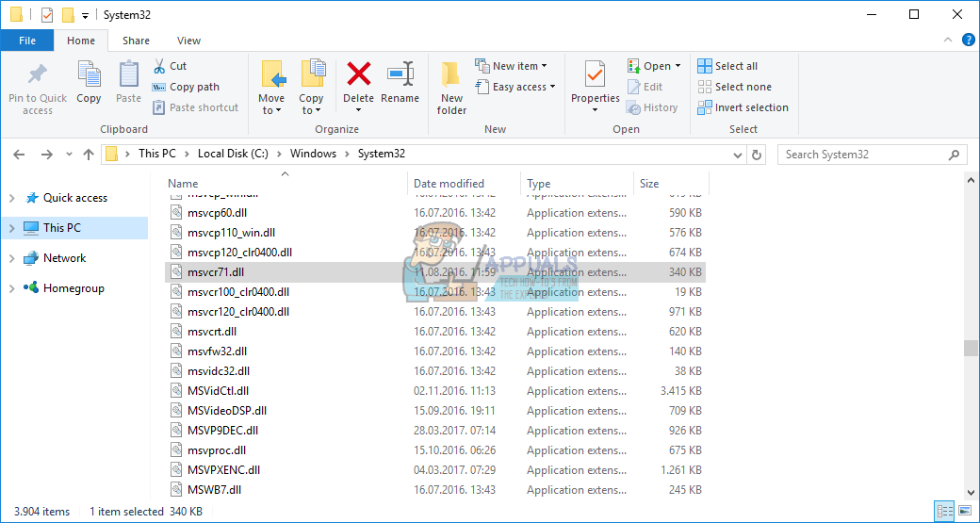Go up one folder level arrow

(x=89, y=155)
